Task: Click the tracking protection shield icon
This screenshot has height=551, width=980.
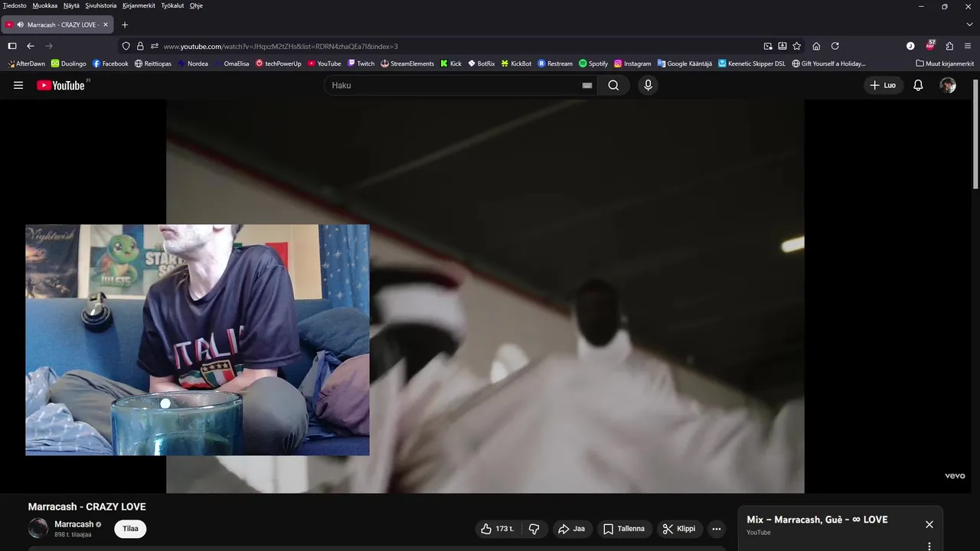Action: point(126,46)
